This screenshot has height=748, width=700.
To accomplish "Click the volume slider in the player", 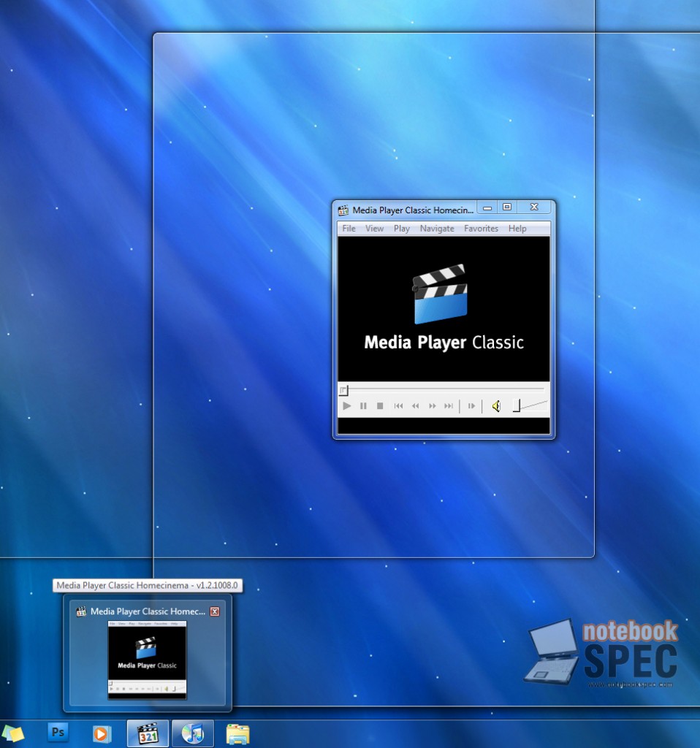I will pos(530,406).
